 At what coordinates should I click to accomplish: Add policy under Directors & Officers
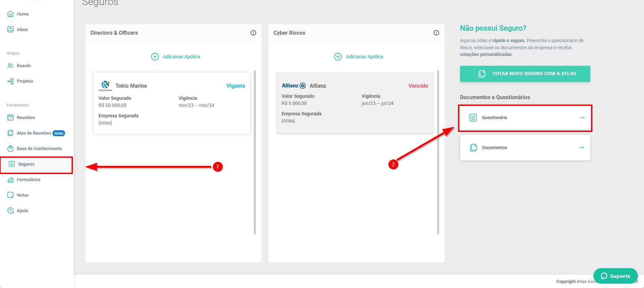click(176, 57)
